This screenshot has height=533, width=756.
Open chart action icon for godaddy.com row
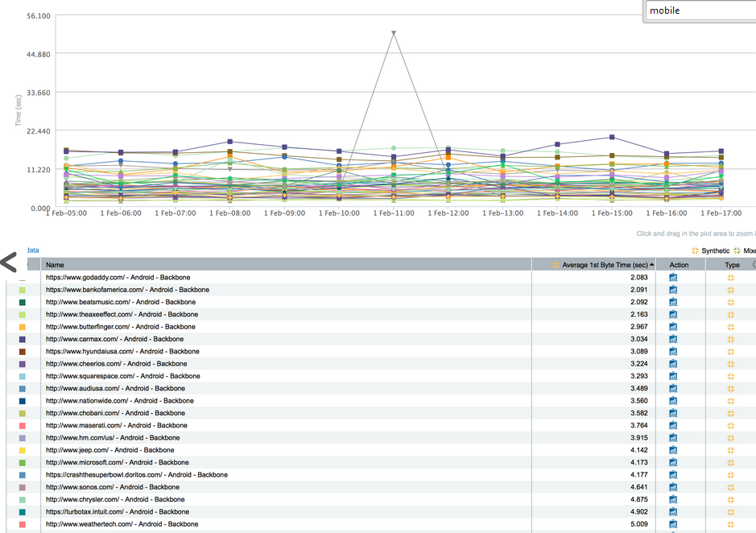pyautogui.click(x=673, y=278)
